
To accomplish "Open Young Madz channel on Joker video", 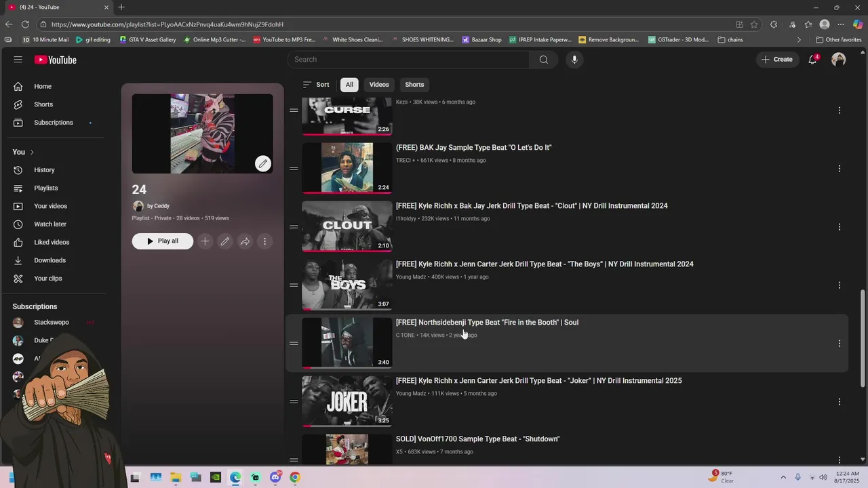I will click(x=411, y=394).
